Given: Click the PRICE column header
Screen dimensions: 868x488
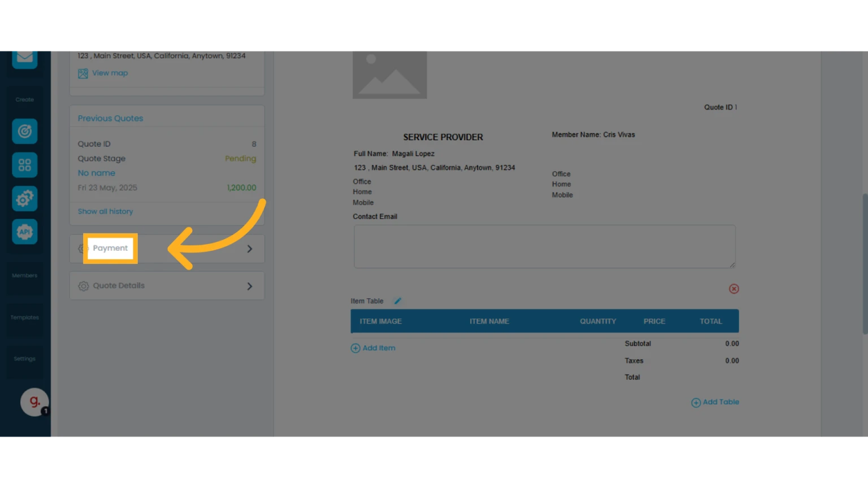Looking at the screenshot, I should (654, 321).
